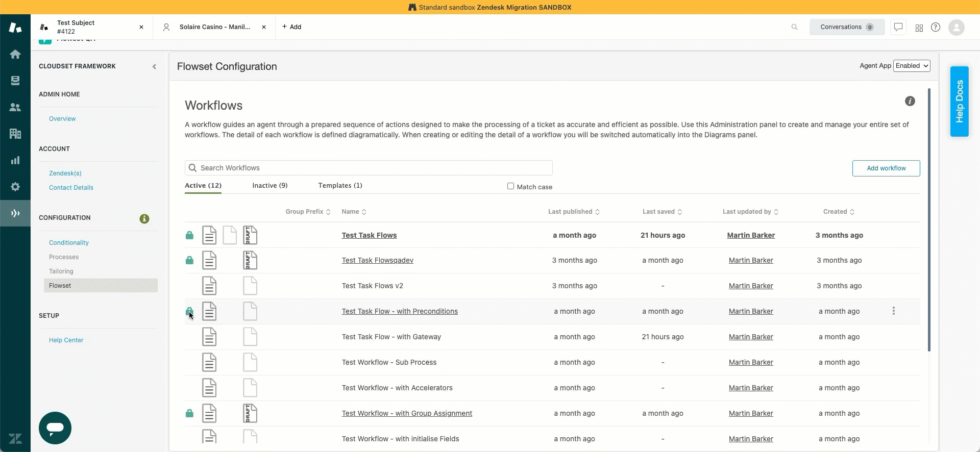Click the Zendesk search magnifier icon
The height and width of the screenshot is (452, 980).
point(795,27)
